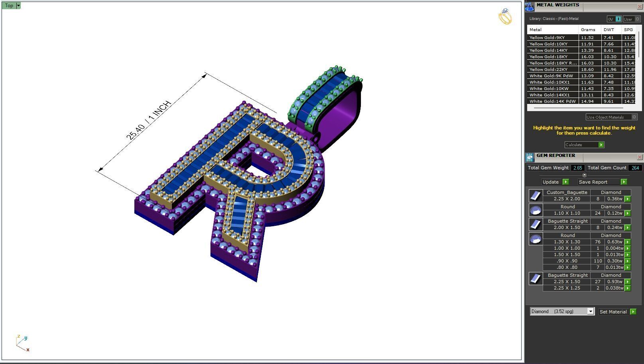Click the GEM REPORTER panel title
Viewport: 644px width, 364px height.
pyautogui.click(x=555, y=155)
